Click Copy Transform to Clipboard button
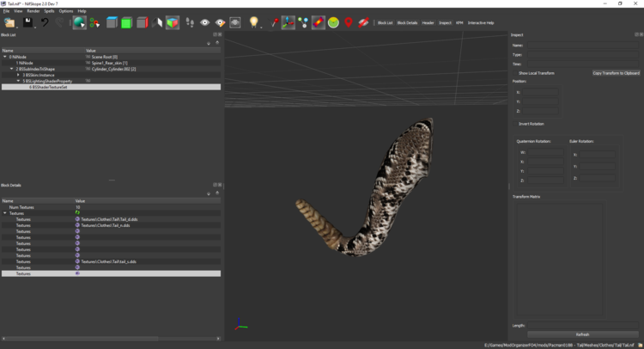Image resolution: width=644 pixels, height=349 pixels. tap(616, 73)
